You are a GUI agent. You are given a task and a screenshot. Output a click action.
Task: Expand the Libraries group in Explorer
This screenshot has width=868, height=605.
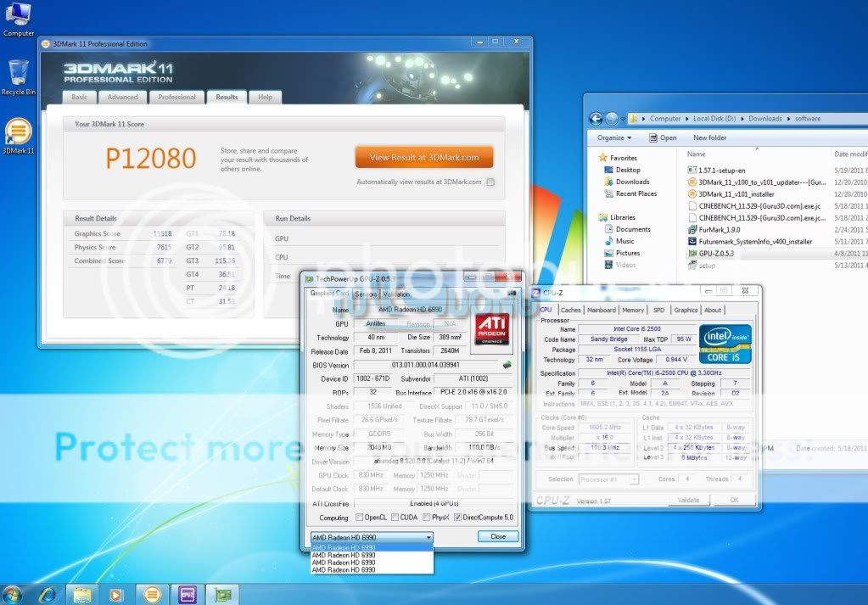coord(617,217)
